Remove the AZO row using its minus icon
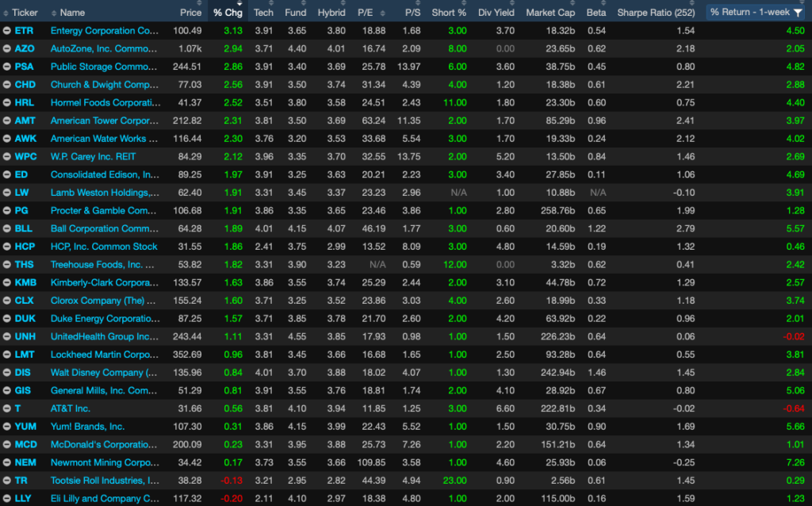812x506 pixels. coord(6,48)
